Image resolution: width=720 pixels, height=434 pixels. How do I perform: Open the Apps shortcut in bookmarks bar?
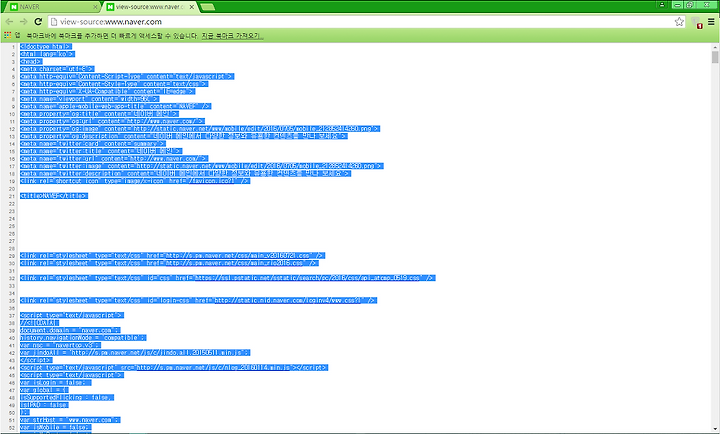[11, 35]
